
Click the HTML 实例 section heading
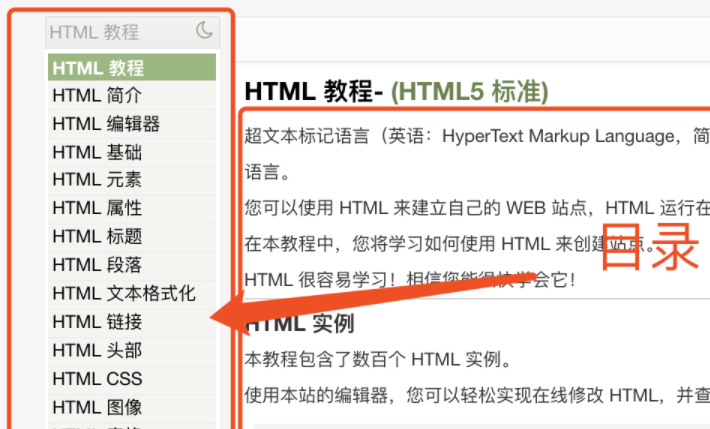[x=300, y=325]
